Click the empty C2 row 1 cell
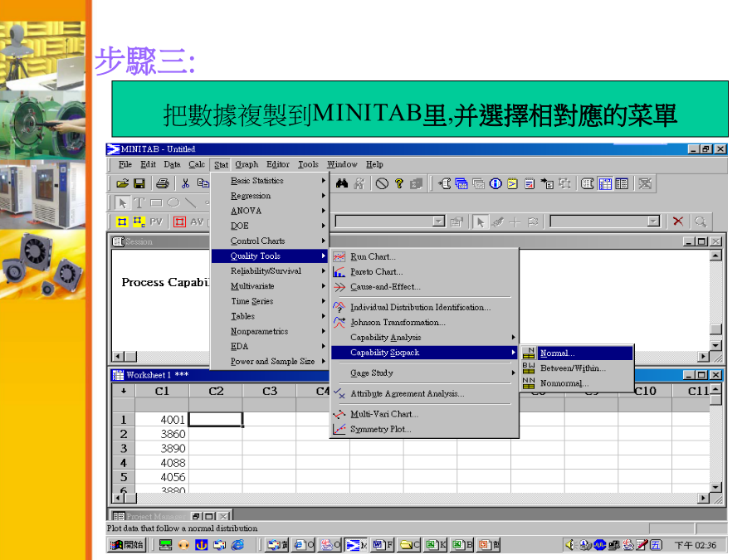747x560 pixels. (x=216, y=420)
